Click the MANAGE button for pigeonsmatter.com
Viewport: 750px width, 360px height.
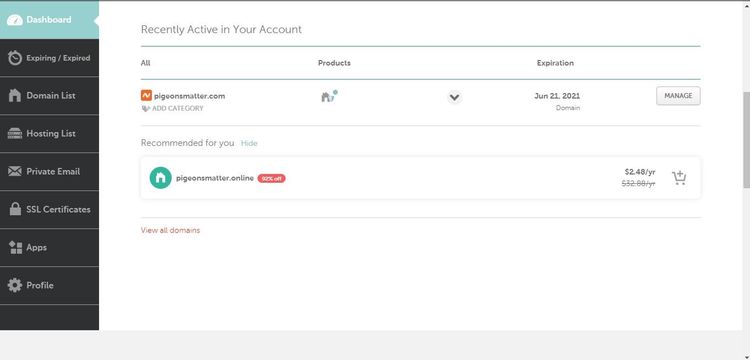click(x=678, y=96)
